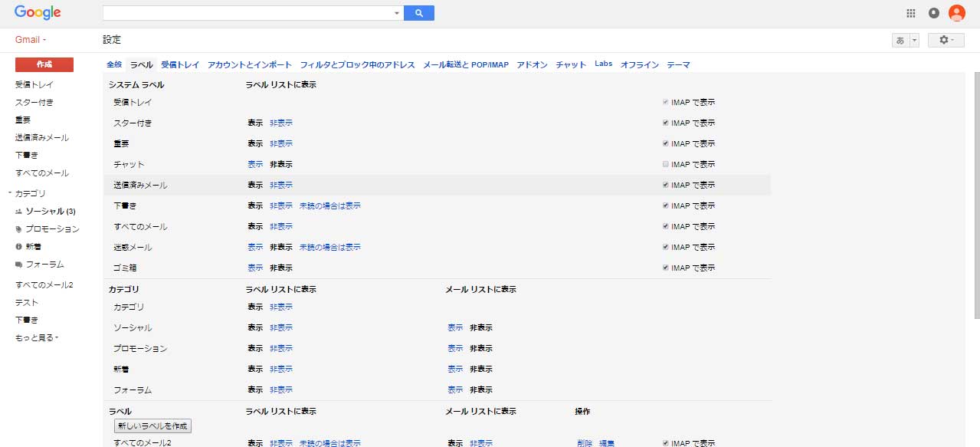The image size is (980, 447).
Task: Click the blue search magnifier button
Action: pos(418,13)
